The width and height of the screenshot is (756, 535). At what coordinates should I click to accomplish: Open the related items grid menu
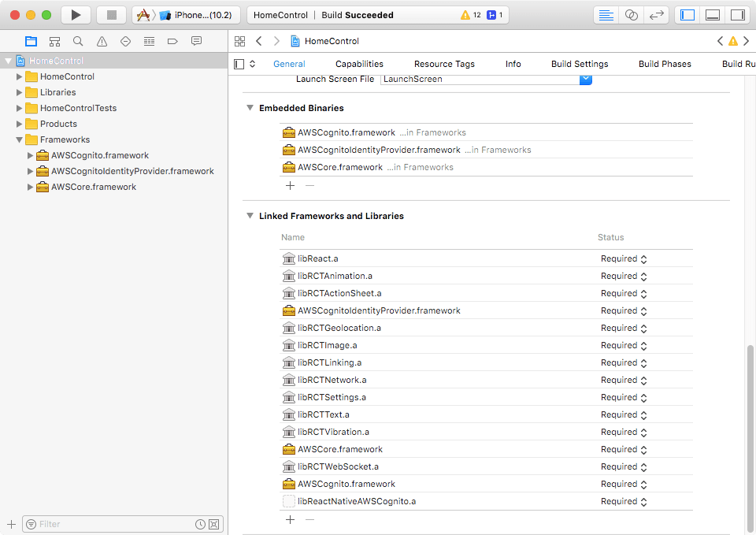coord(239,41)
